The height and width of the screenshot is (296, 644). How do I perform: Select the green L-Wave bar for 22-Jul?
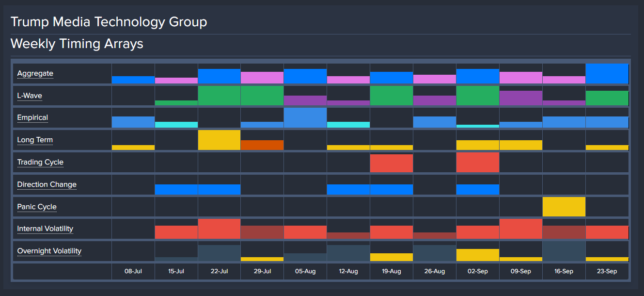click(x=220, y=96)
